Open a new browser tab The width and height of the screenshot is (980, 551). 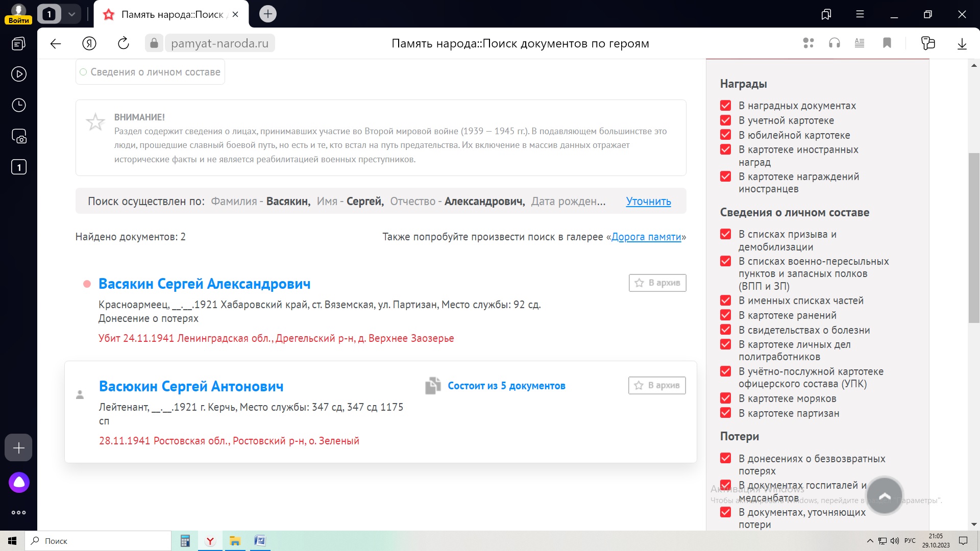click(x=268, y=14)
